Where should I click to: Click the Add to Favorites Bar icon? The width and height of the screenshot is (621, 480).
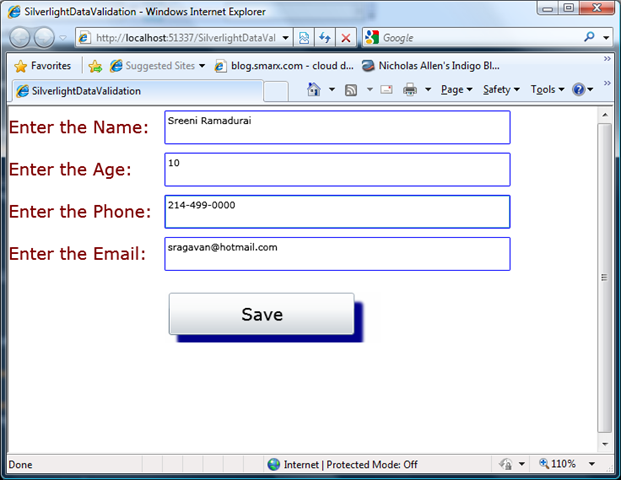click(x=95, y=66)
